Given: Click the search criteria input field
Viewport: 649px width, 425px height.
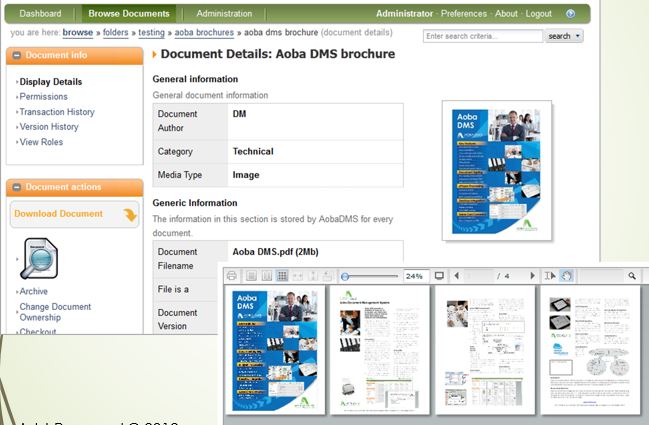Looking at the screenshot, I should click(483, 36).
